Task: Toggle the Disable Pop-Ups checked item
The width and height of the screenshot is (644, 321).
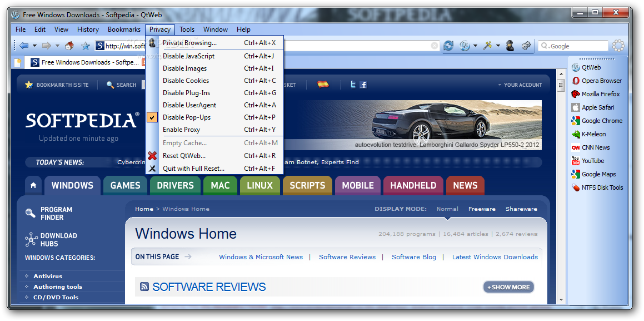Action: 215,117
